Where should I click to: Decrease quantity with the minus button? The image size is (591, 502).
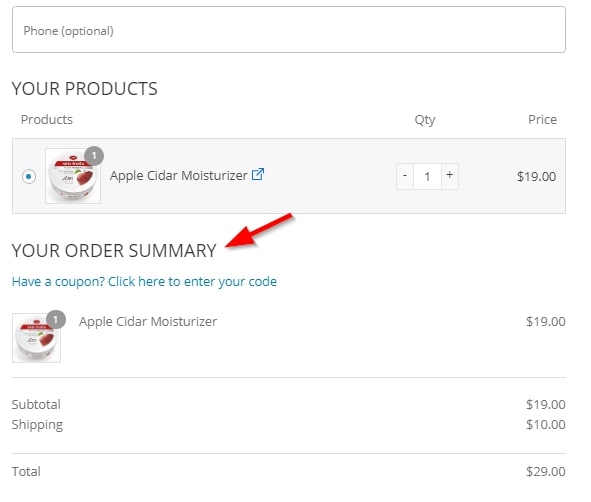pyautogui.click(x=405, y=176)
